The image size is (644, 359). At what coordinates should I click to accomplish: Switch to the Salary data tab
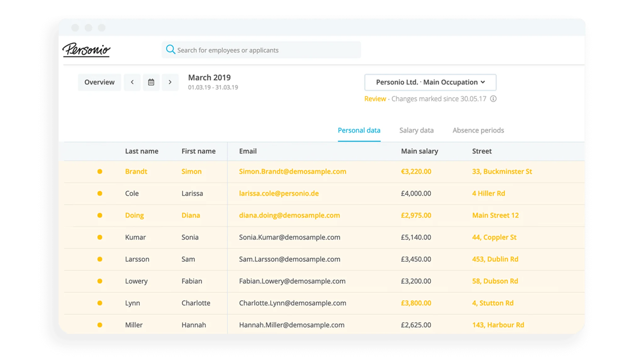pyautogui.click(x=416, y=130)
